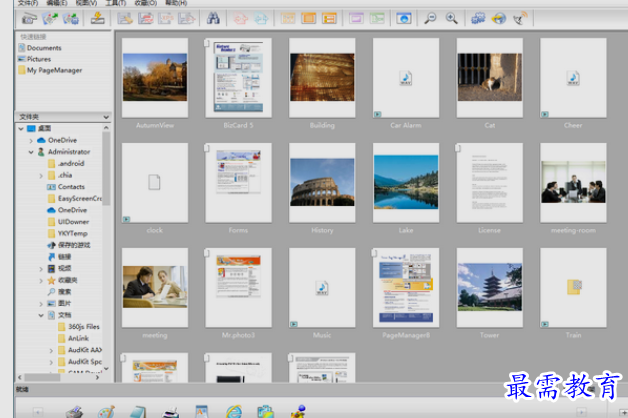The width and height of the screenshot is (628, 418).
Task: Collapse the 文档 documents folder node
Action: pos(41,315)
